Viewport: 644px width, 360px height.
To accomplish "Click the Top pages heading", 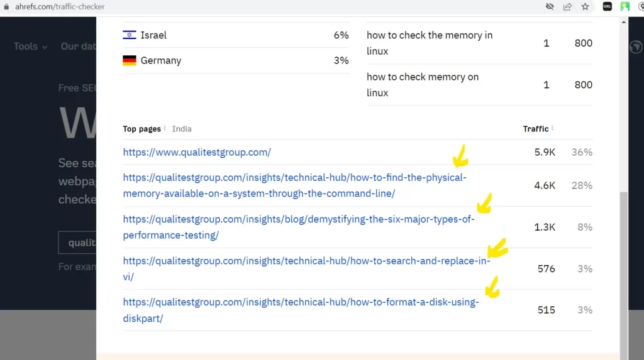I will pyautogui.click(x=142, y=129).
